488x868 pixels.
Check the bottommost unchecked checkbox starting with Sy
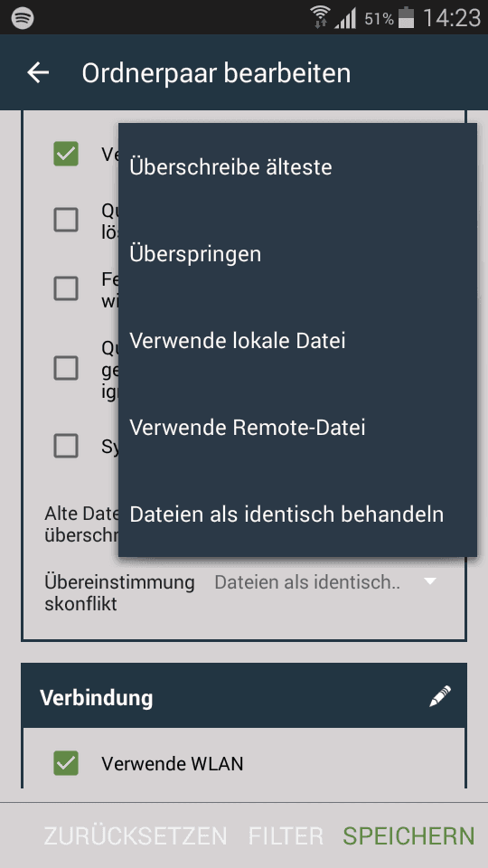[x=66, y=445]
